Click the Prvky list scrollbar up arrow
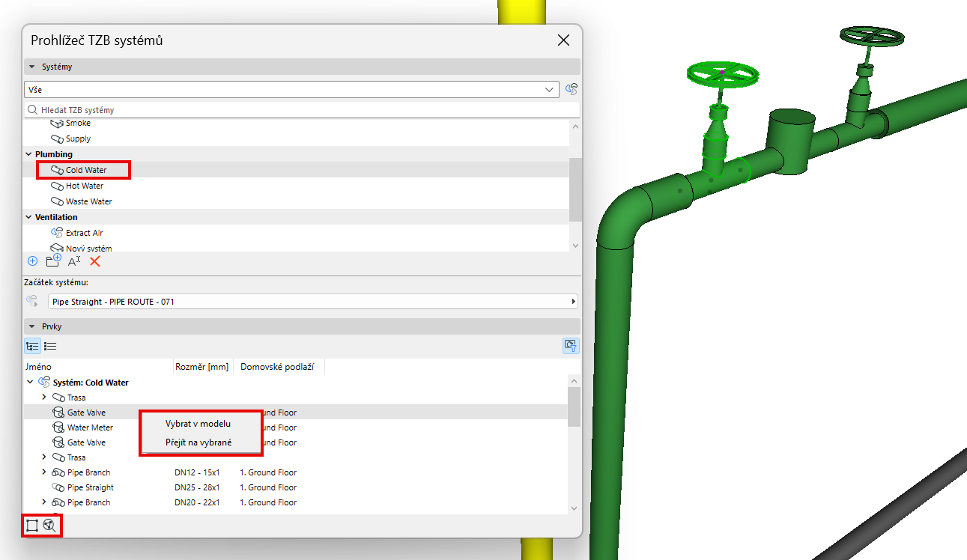Screen dimensions: 967x560 tap(574, 381)
